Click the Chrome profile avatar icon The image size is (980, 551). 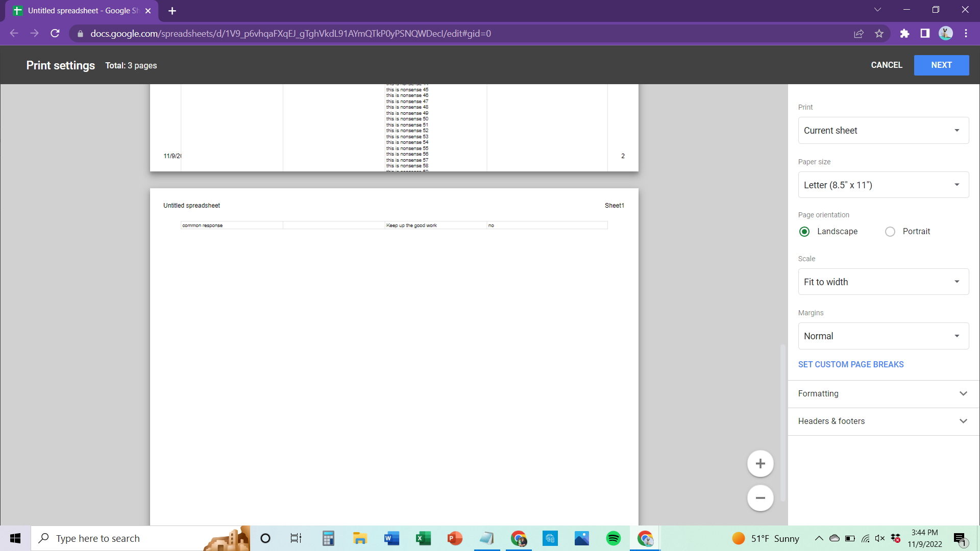(946, 34)
